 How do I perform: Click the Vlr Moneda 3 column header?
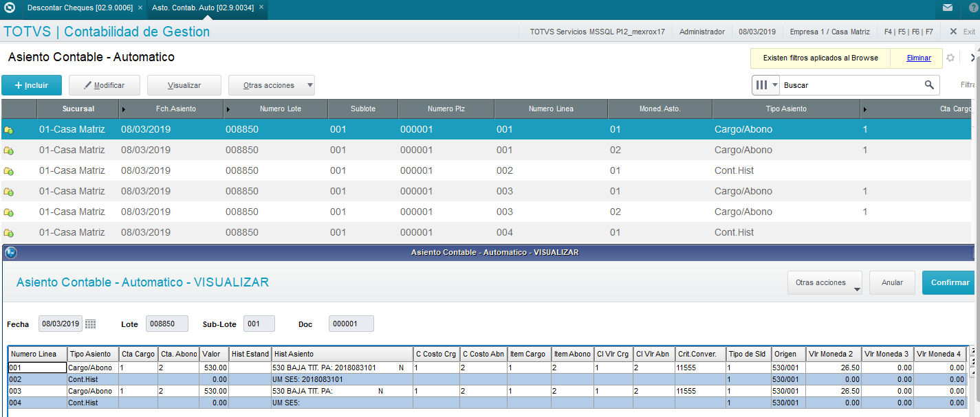pyautogui.click(x=886, y=354)
